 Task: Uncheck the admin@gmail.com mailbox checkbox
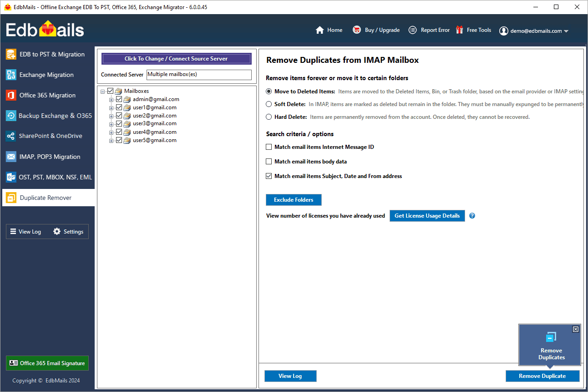tap(119, 99)
